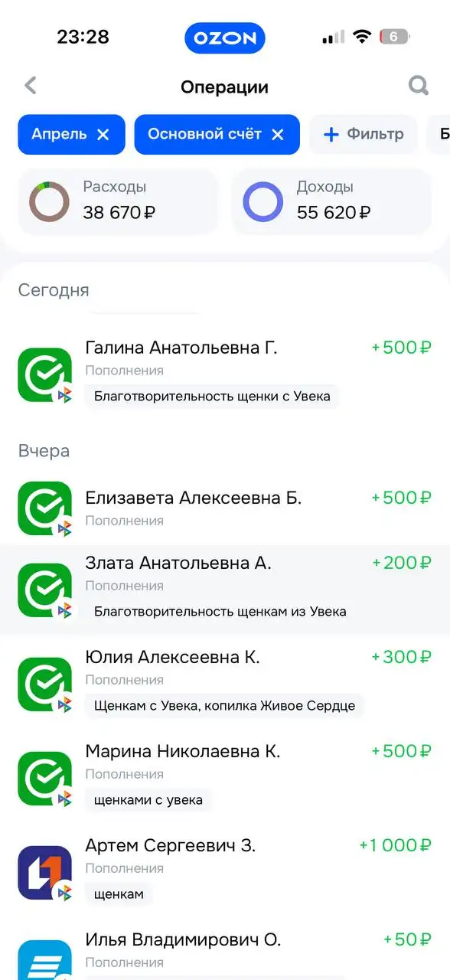
Task: Open the partially visible filter chip on the right
Action: pos(442,134)
